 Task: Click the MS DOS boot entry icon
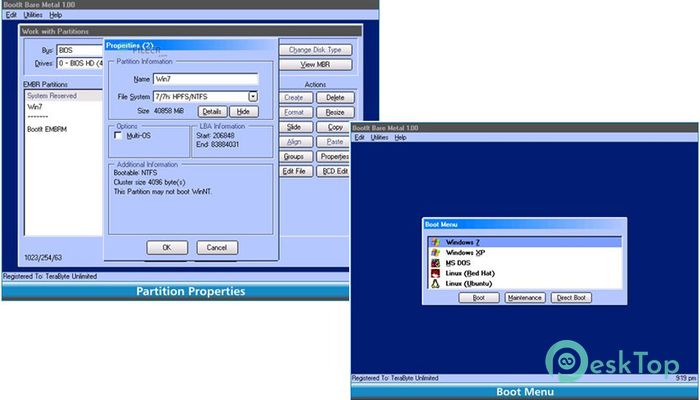pyautogui.click(x=435, y=263)
